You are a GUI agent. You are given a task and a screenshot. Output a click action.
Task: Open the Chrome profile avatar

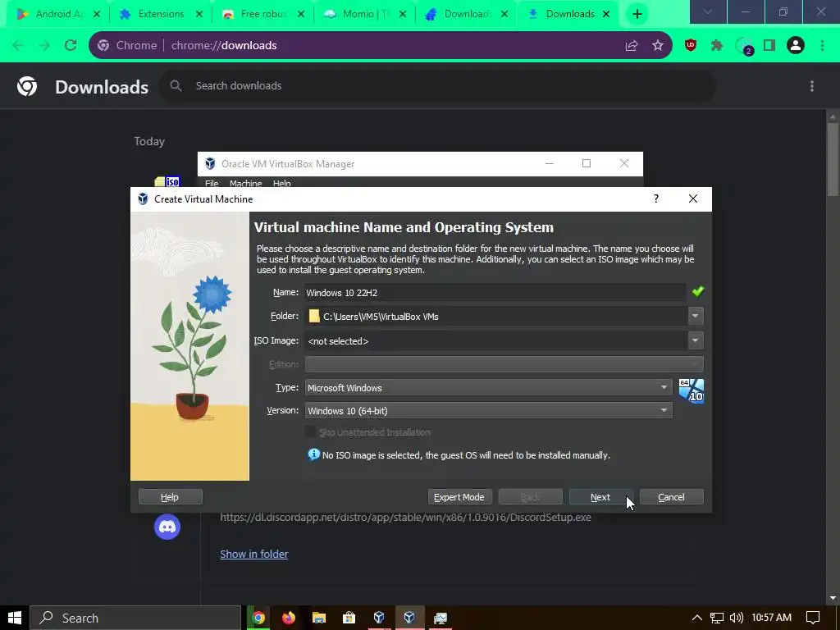click(x=796, y=46)
